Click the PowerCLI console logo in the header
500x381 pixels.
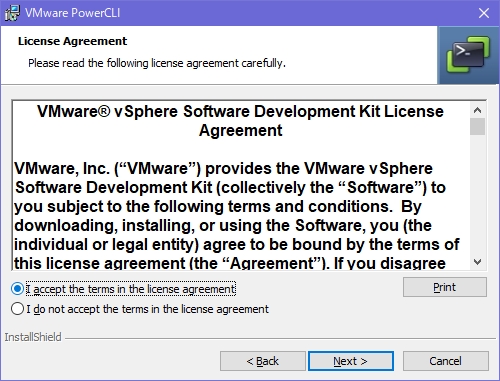coord(468,55)
